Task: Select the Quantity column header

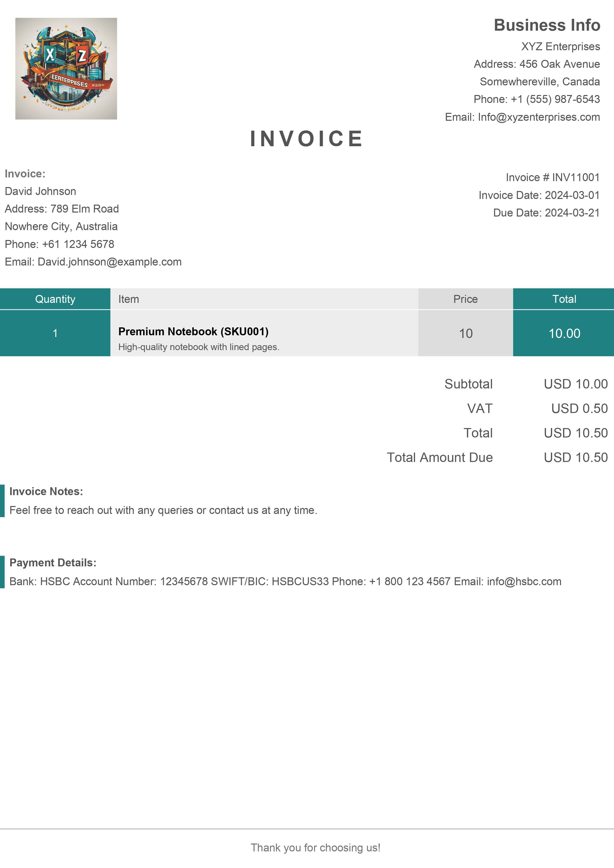Action: click(x=55, y=299)
